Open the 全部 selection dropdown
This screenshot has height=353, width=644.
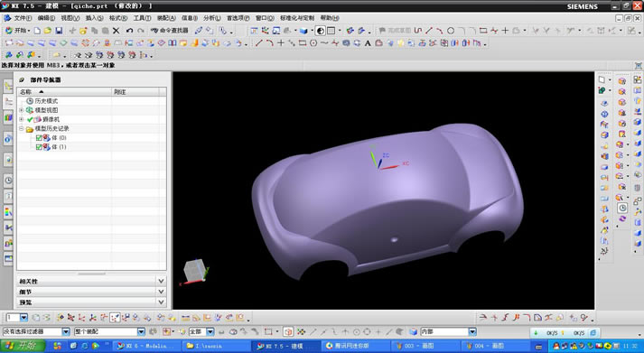coord(210,331)
